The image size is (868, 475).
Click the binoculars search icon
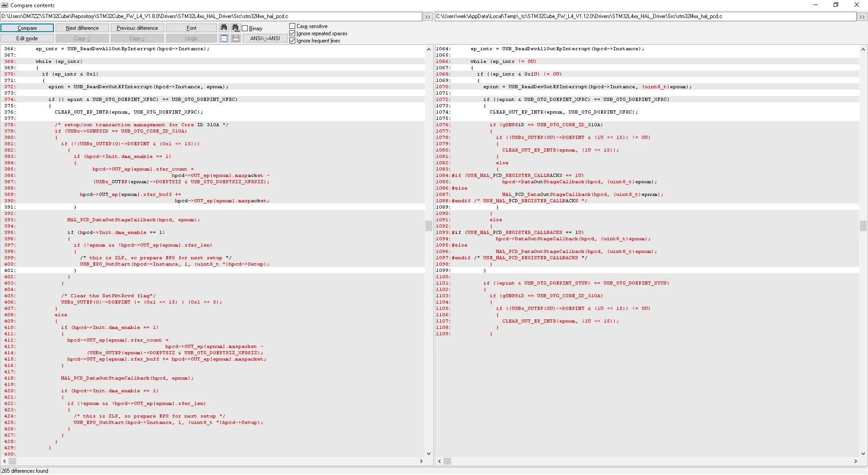click(x=224, y=28)
